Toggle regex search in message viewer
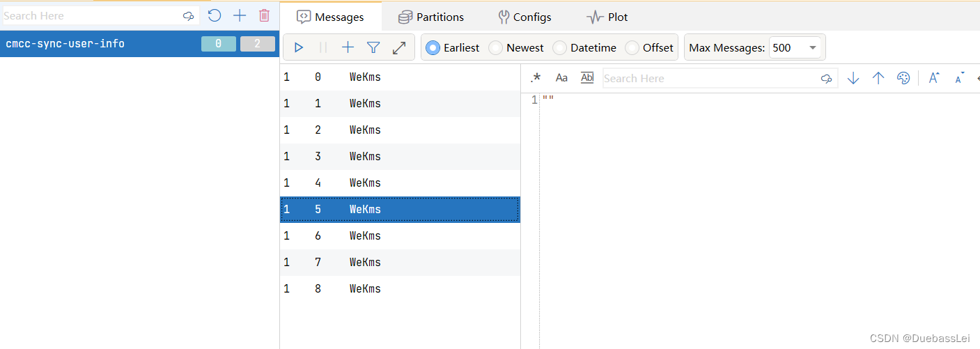This screenshot has height=349, width=980. (536, 78)
